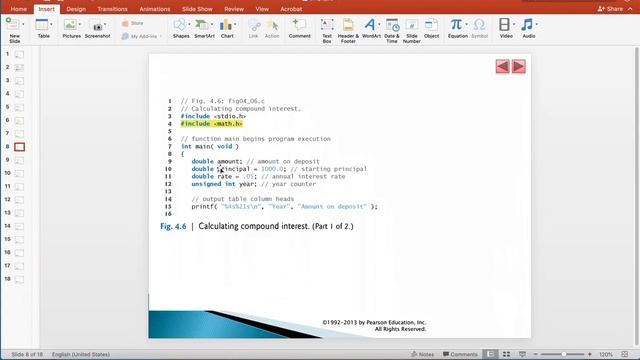Screen dimensions: 640x360
Task: Open the Design tab
Action: point(76,9)
